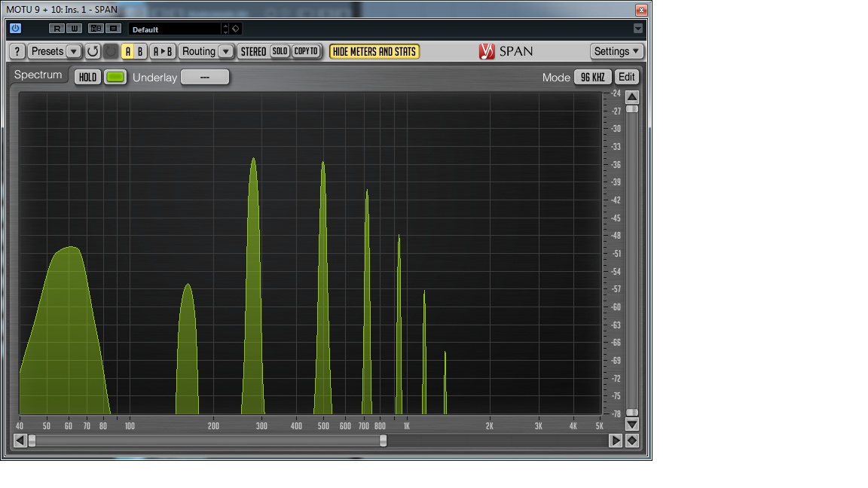Toggle the plugin power bypass button
The height and width of the screenshot is (488, 868).
[16, 28]
